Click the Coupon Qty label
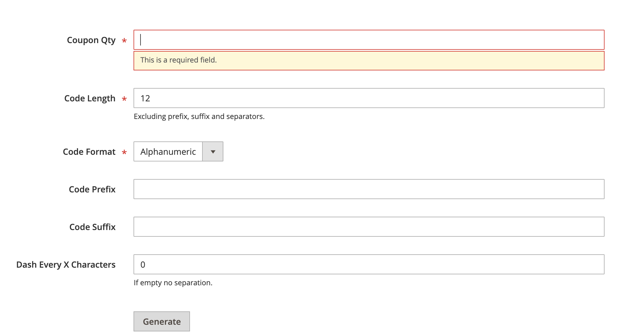Image resolution: width=644 pixels, height=332 pixels. pos(92,40)
